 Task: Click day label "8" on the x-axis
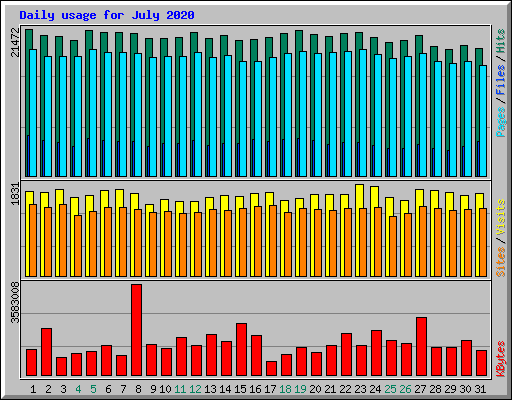point(138,389)
